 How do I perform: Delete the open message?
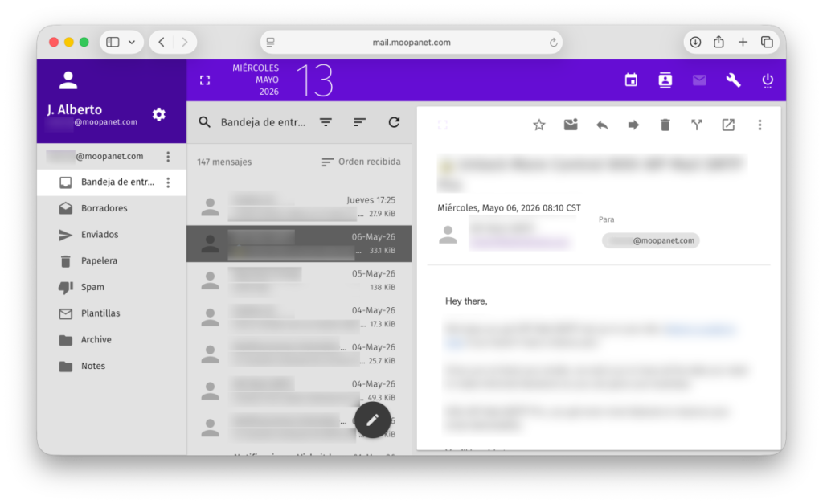(665, 125)
